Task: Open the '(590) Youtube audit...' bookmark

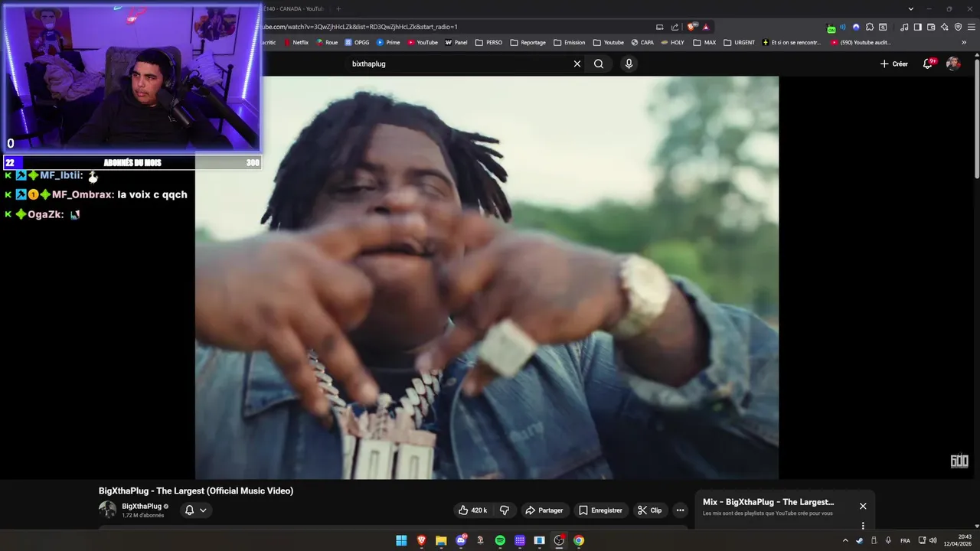Action: pyautogui.click(x=861, y=43)
